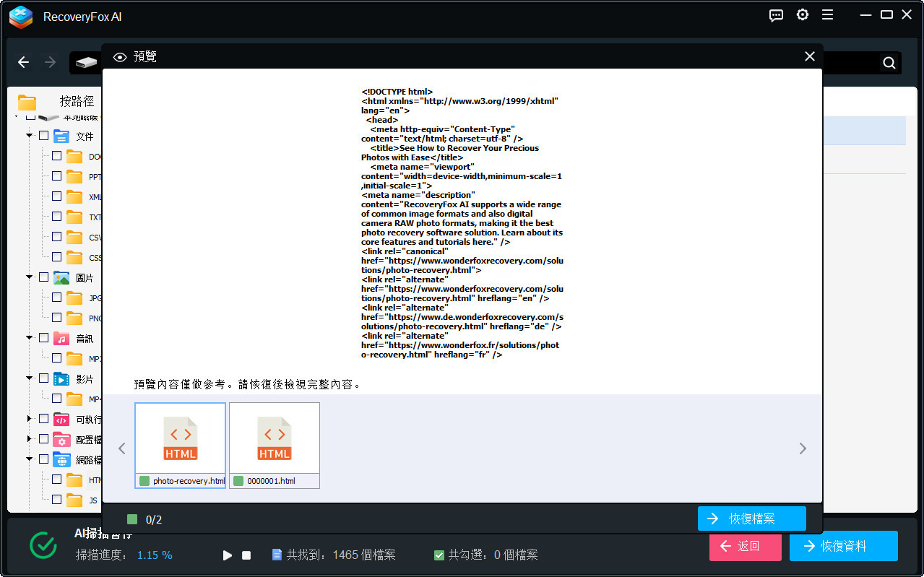Viewport: 924px width, 577px height.
Task: Click 恢復檔案 to recover files
Action: coord(751,519)
